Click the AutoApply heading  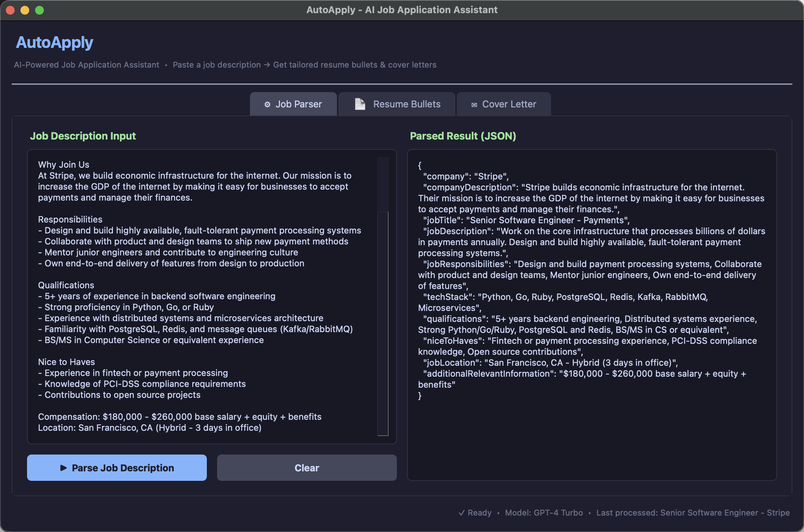point(54,42)
